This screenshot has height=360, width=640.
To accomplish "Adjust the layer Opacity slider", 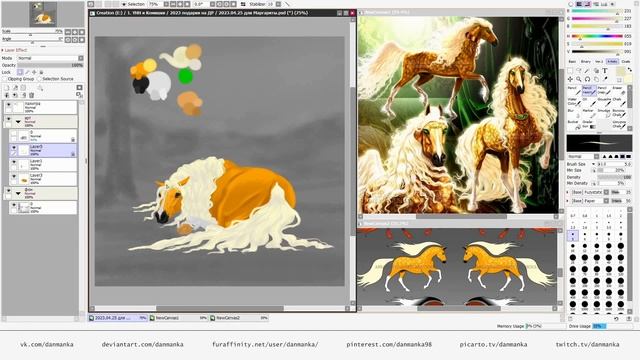I will pos(50,65).
